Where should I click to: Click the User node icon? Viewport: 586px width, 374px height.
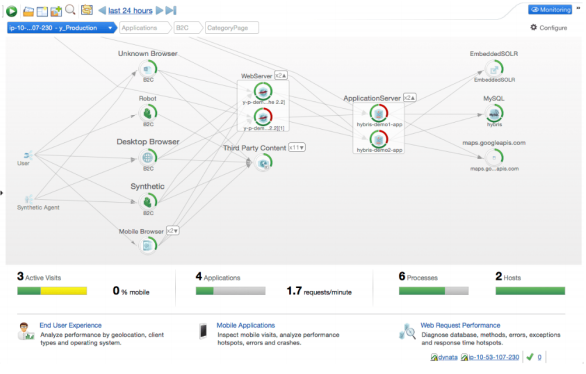[x=28, y=155]
